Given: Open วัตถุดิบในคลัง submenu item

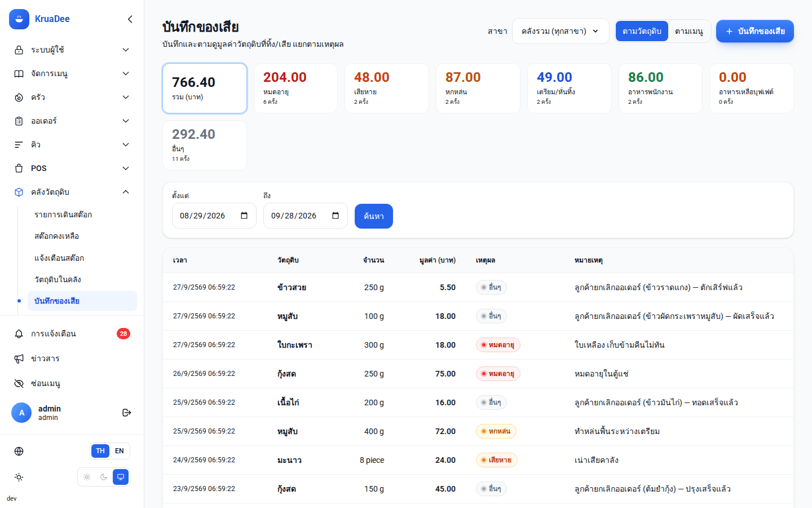Looking at the screenshot, I should (x=82, y=279).
